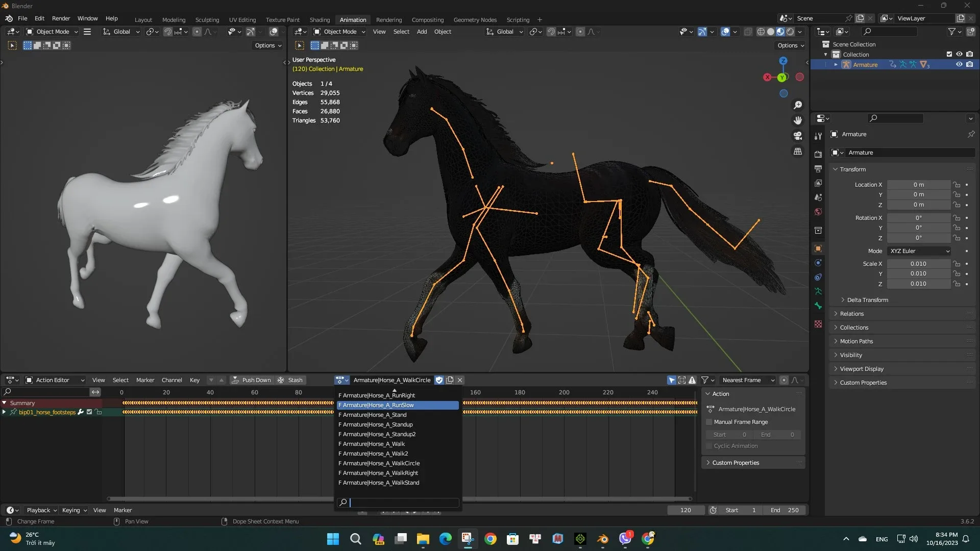The image size is (980, 551).
Task: Toggle bip01_horse_footsteps channel checkbox
Action: (x=89, y=412)
